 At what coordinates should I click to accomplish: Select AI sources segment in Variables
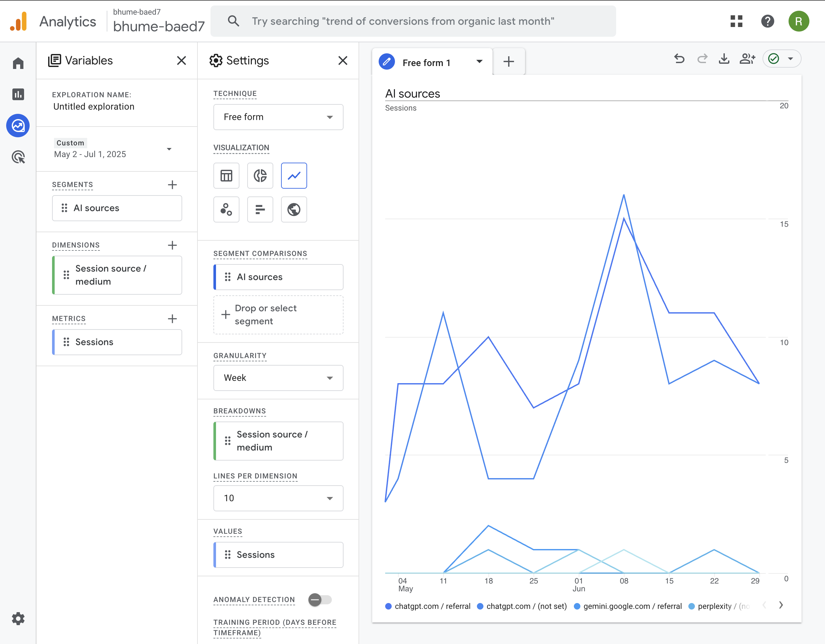(117, 208)
